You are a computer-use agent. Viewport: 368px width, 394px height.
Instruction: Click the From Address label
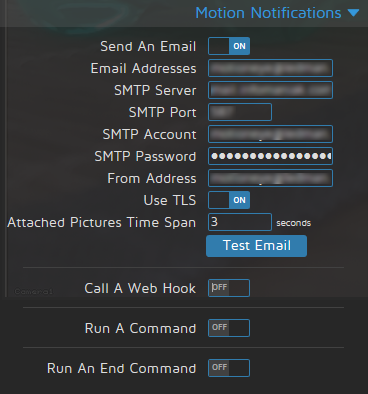pyautogui.click(x=152, y=178)
